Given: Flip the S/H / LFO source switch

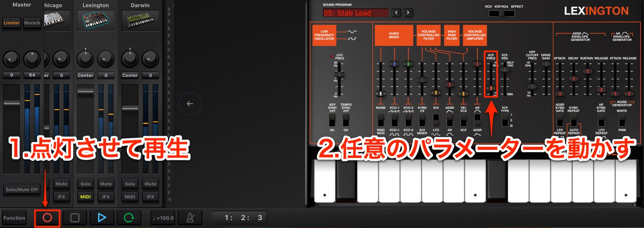Looking at the screenshot, I should [436, 120].
